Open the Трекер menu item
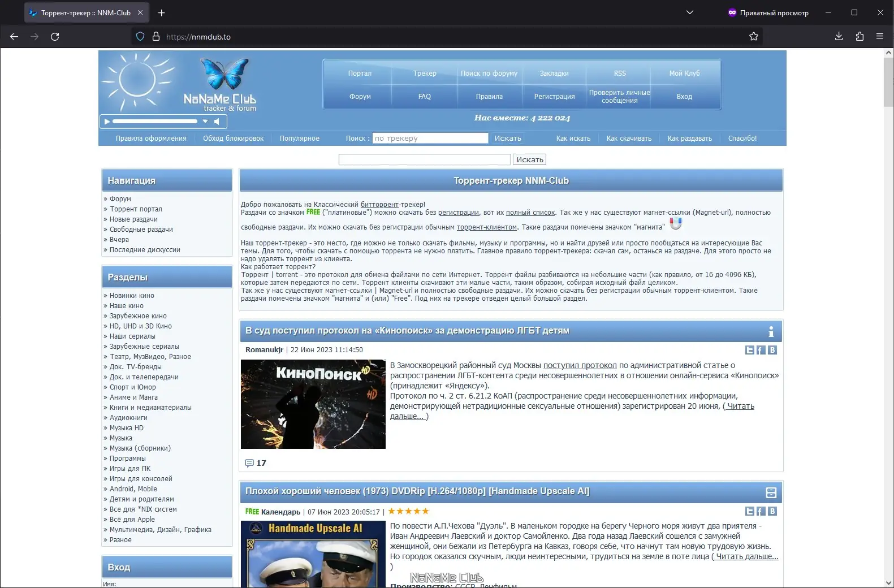 (425, 73)
